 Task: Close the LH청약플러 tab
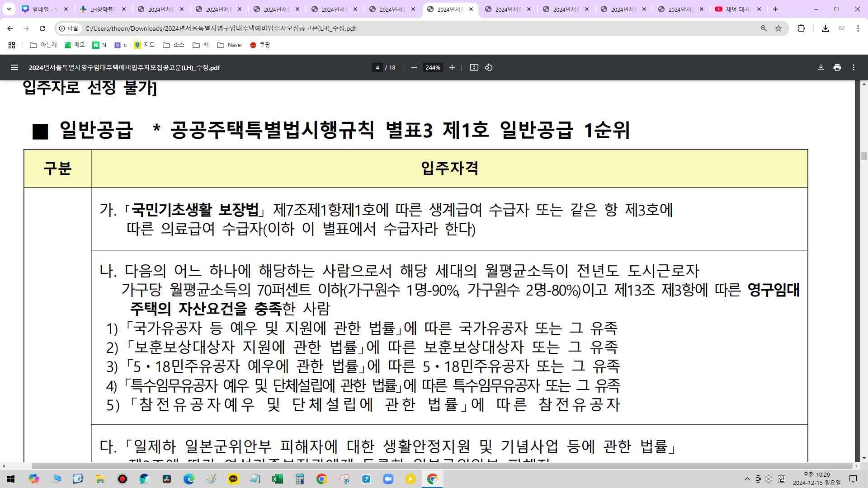point(123,9)
